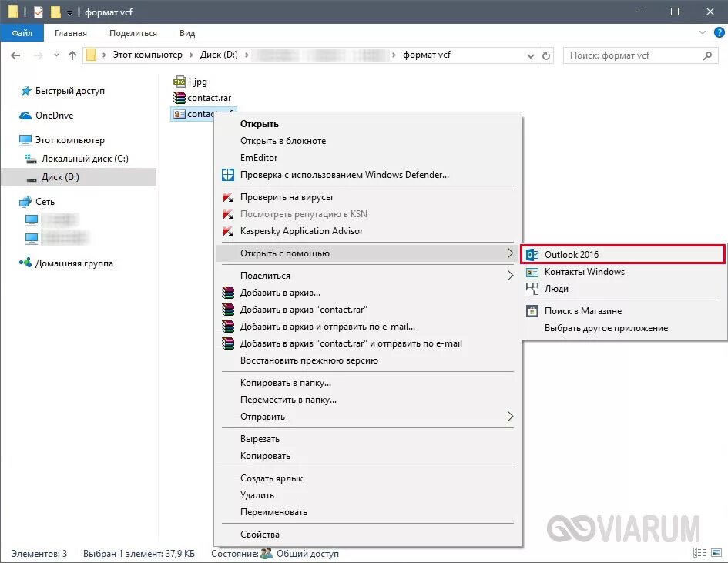Open the address bar history dropdown
Viewport: 728px width, 563px height.
click(x=531, y=55)
